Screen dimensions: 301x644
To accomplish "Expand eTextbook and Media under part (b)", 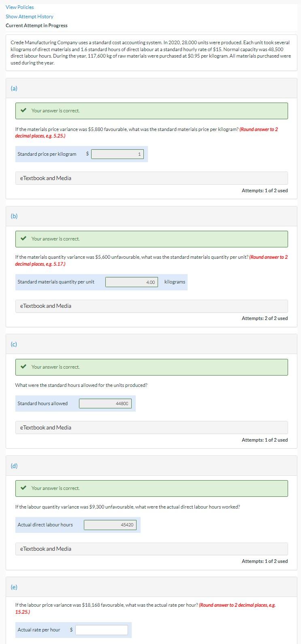I will click(x=45, y=306).
